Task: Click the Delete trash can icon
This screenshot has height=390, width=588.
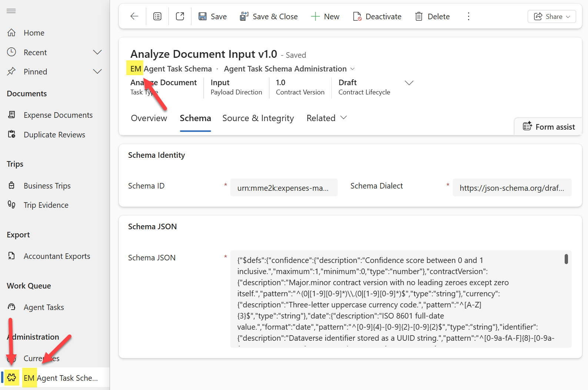Action: point(419,16)
